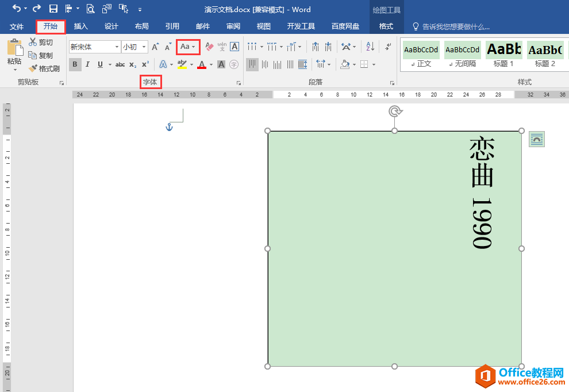Image resolution: width=569 pixels, height=392 pixels.
Task: Click the Increase Font Size icon
Action: [155, 47]
